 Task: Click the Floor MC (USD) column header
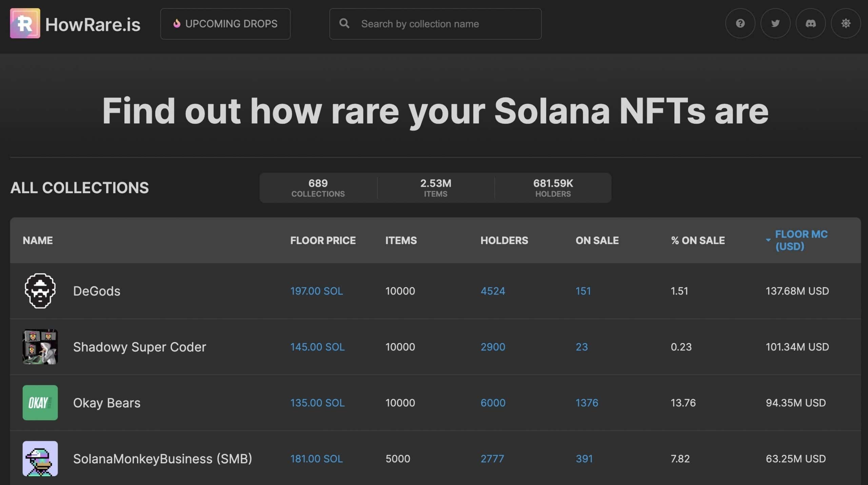coord(801,240)
